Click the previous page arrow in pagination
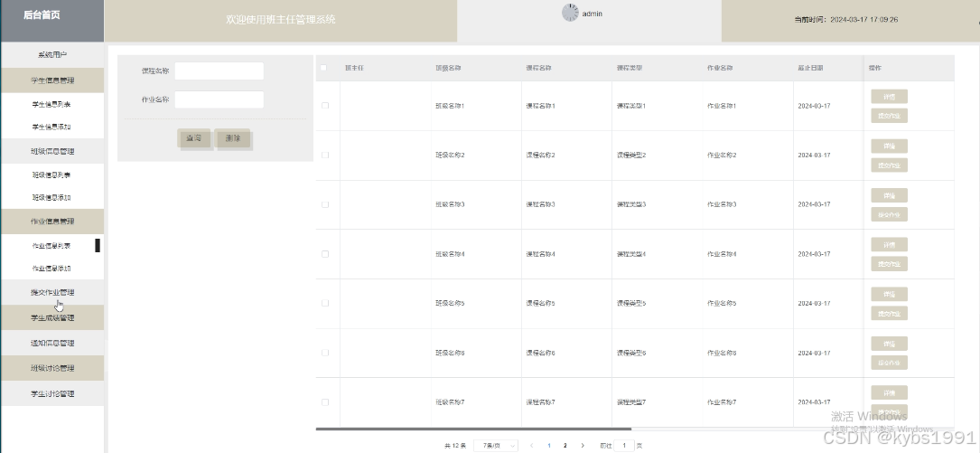Image resolution: width=980 pixels, height=453 pixels. [531, 446]
